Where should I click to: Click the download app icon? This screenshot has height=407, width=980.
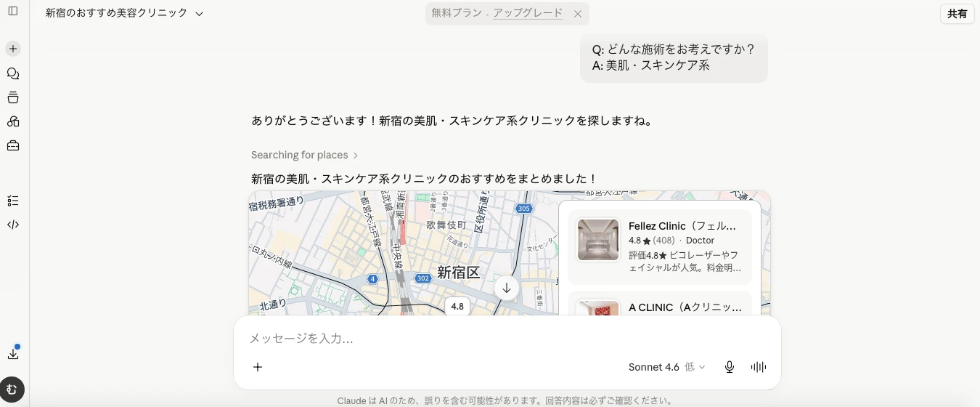pyautogui.click(x=13, y=354)
